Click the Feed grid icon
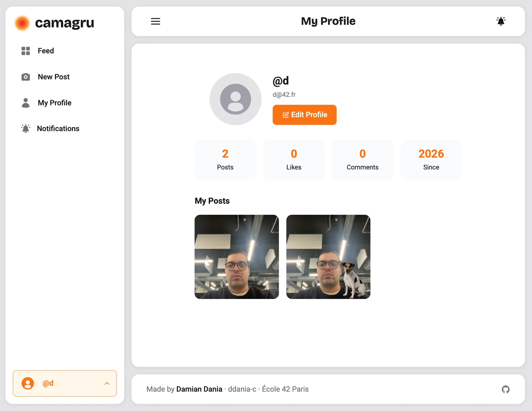This screenshot has width=532, height=411. (x=26, y=51)
